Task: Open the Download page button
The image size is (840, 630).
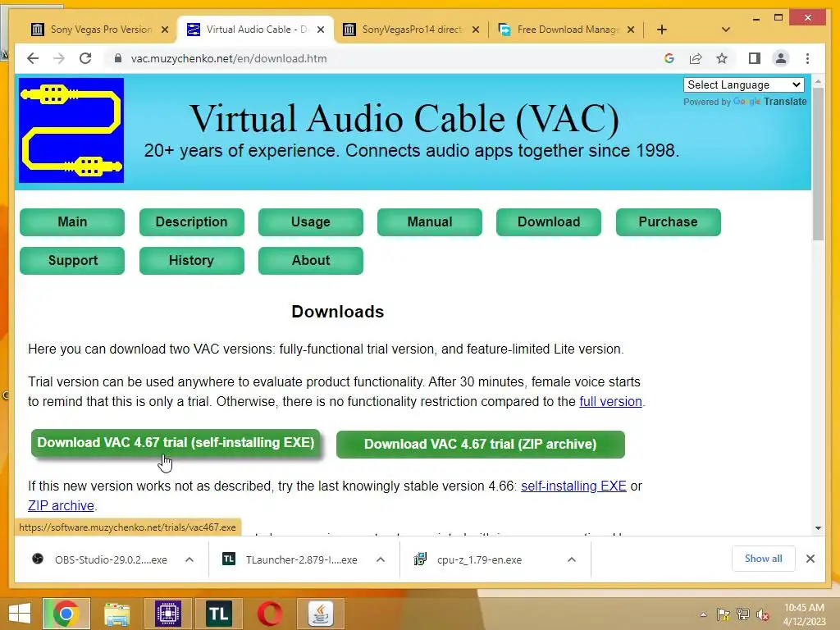Action: pos(549,221)
